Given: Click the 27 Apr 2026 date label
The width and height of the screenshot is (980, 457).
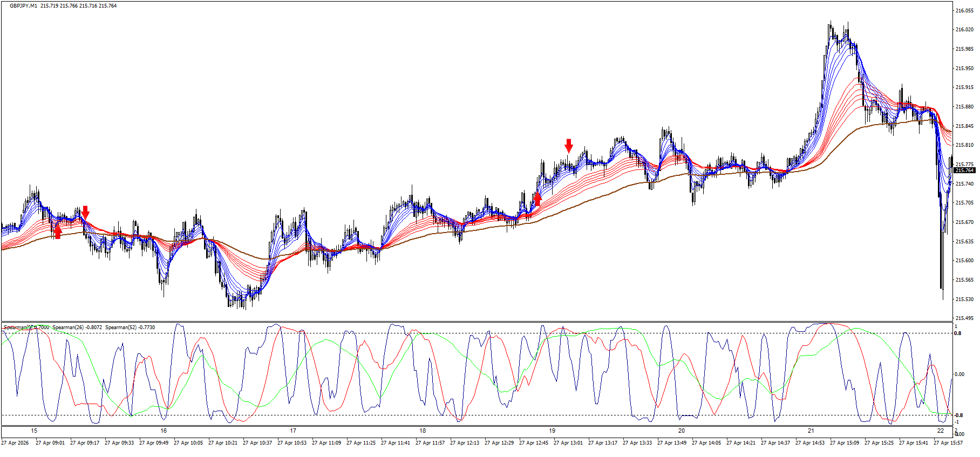Looking at the screenshot, I should 15,443.
